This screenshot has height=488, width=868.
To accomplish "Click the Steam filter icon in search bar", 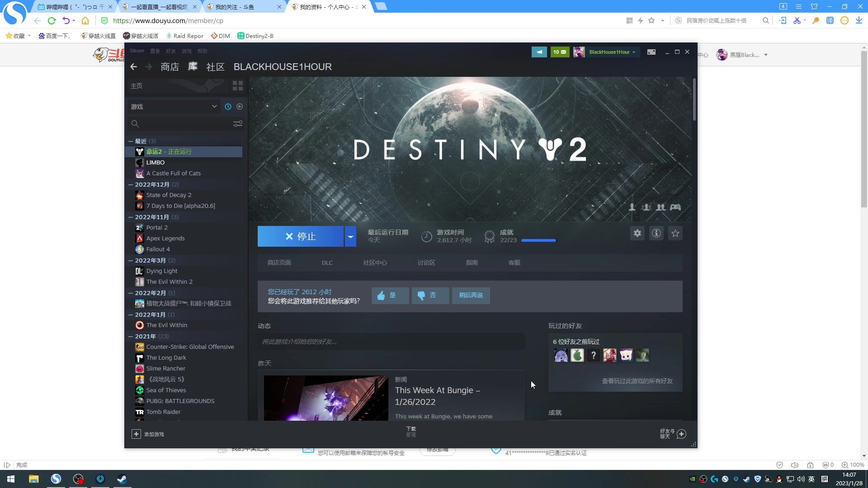I will click(x=238, y=123).
